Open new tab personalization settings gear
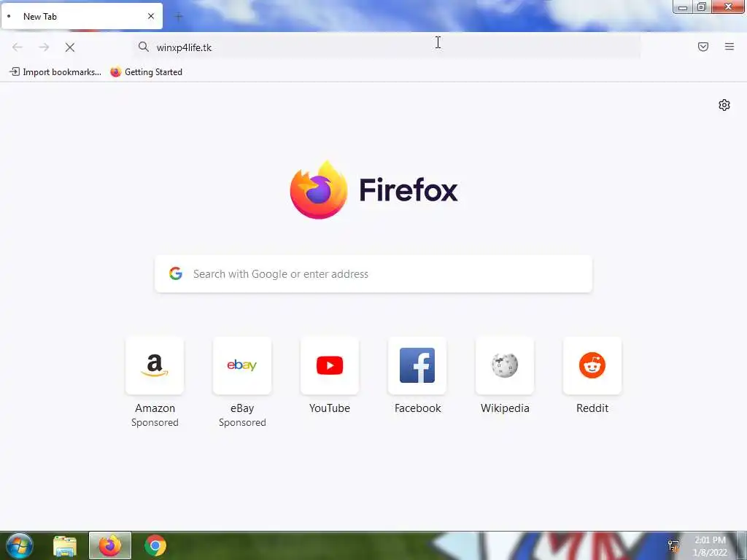This screenshot has width=747, height=560. click(x=724, y=105)
